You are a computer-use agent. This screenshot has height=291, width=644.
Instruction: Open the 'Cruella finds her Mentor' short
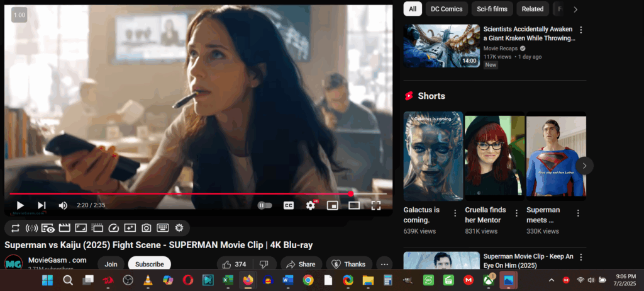click(x=494, y=156)
